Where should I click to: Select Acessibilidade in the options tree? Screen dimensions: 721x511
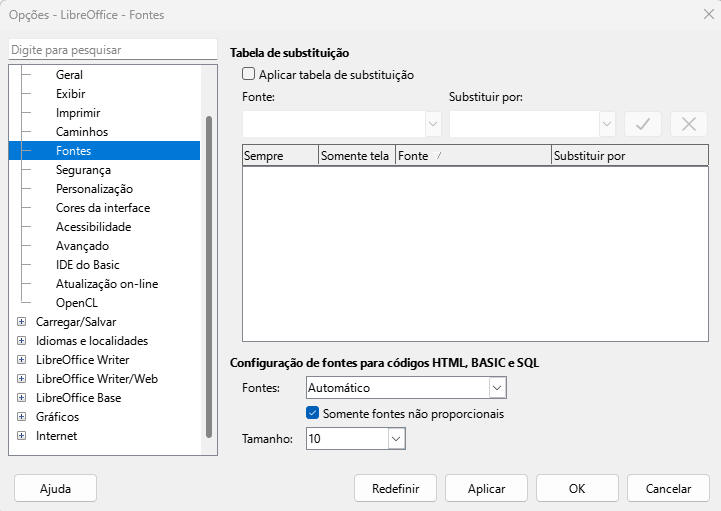click(93, 227)
